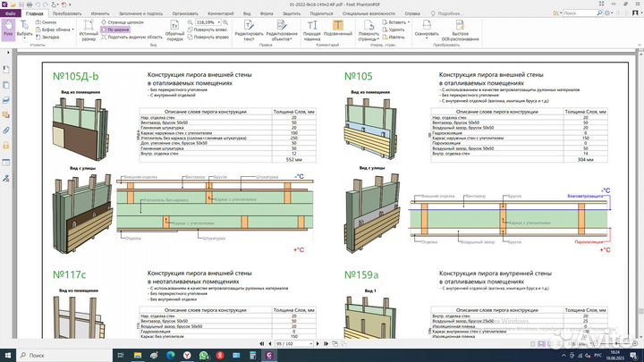The image size is (644, 362).
Task: Open the zoom percentage dropdown
Action: click(219, 22)
